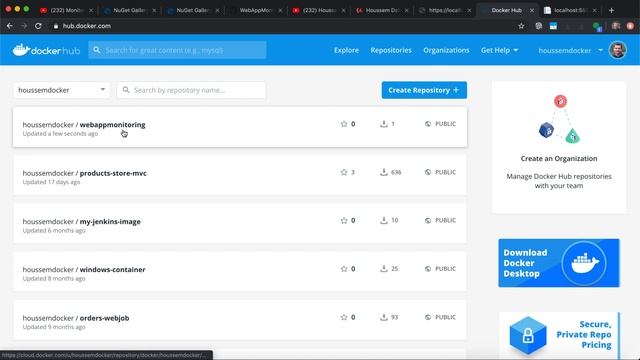The image size is (640, 360).
Task: Click 'Manage Docker Hub repositories with your team'
Action: (559, 181)
